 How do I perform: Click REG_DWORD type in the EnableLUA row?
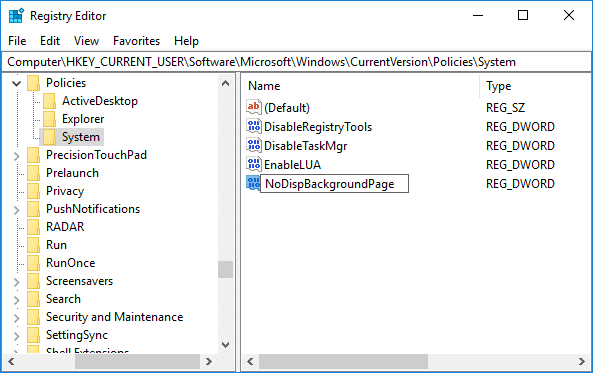pos(520,165)
